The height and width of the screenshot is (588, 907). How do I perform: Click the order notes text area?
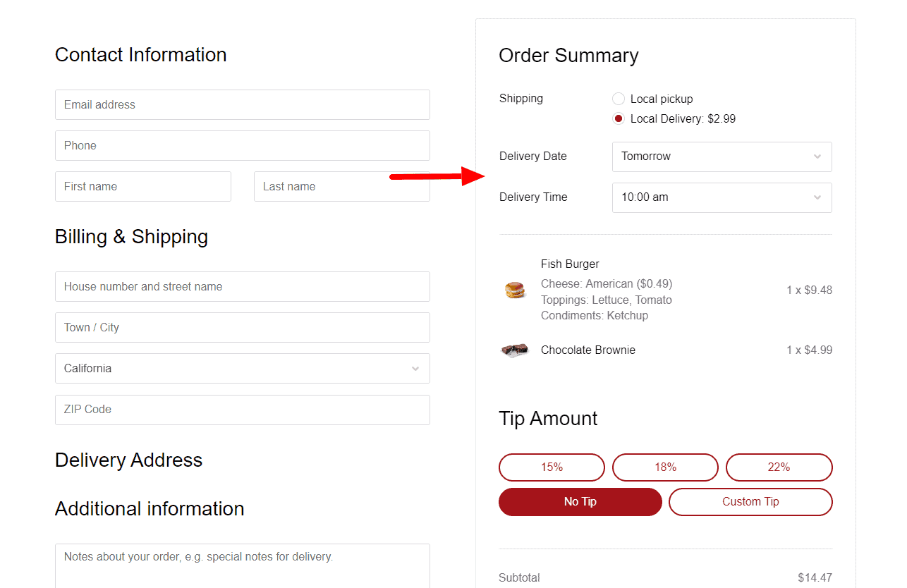[x=243, y=564]
